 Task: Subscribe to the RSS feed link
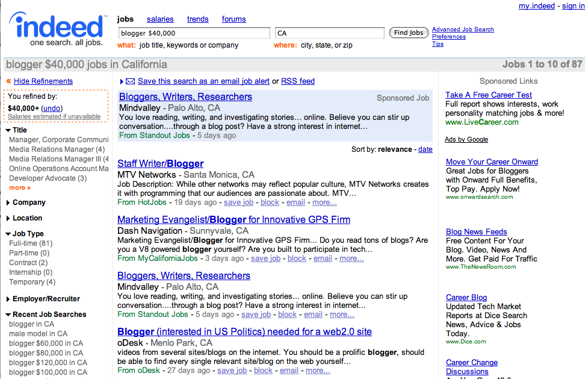[298, 81]
